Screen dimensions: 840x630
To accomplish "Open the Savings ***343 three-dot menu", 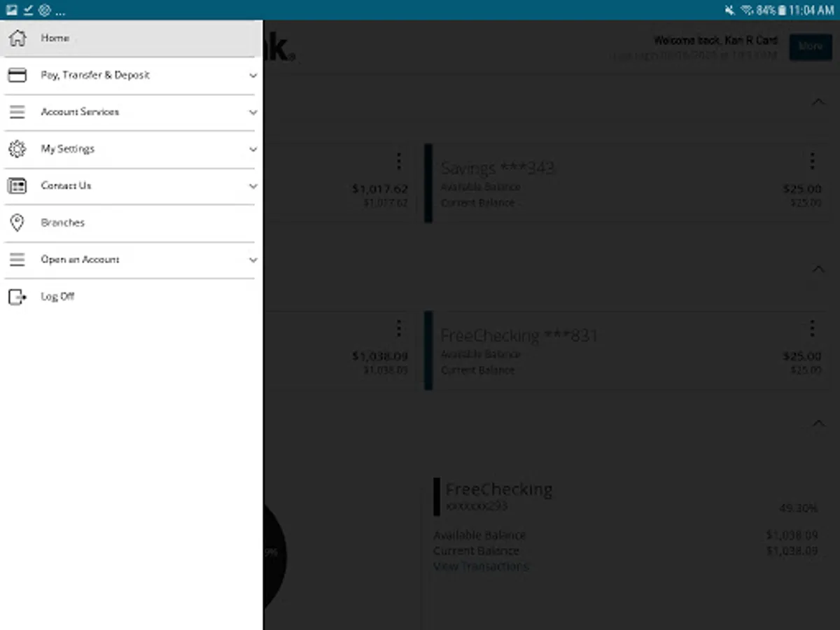I will pos(812,161).
